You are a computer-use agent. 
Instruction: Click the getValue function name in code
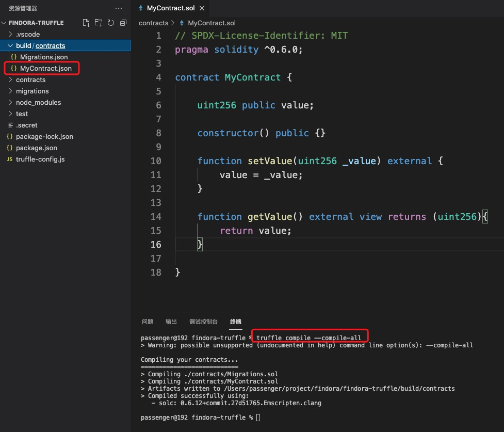tap(270, 217)
